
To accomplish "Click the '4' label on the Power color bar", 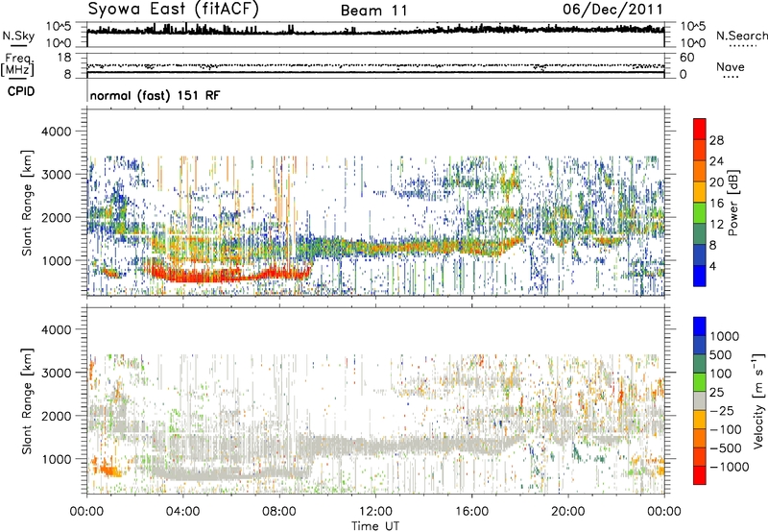I will 713,266.
